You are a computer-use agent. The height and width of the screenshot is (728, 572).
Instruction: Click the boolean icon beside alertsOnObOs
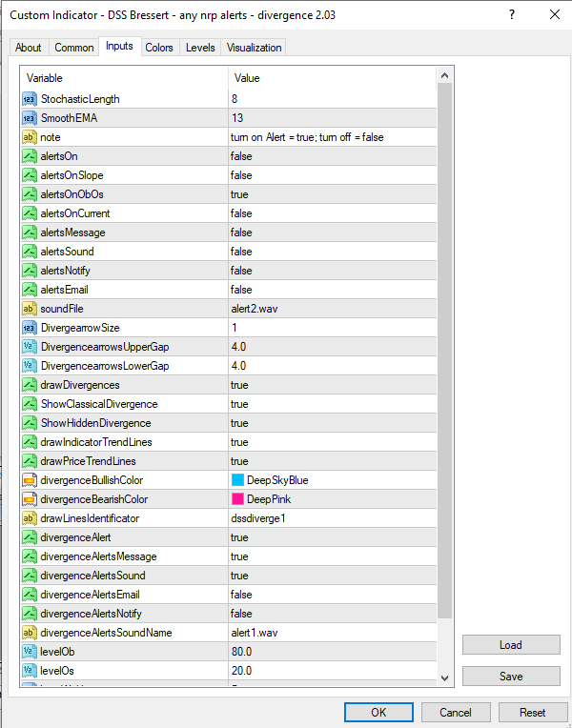coord(30,194)
